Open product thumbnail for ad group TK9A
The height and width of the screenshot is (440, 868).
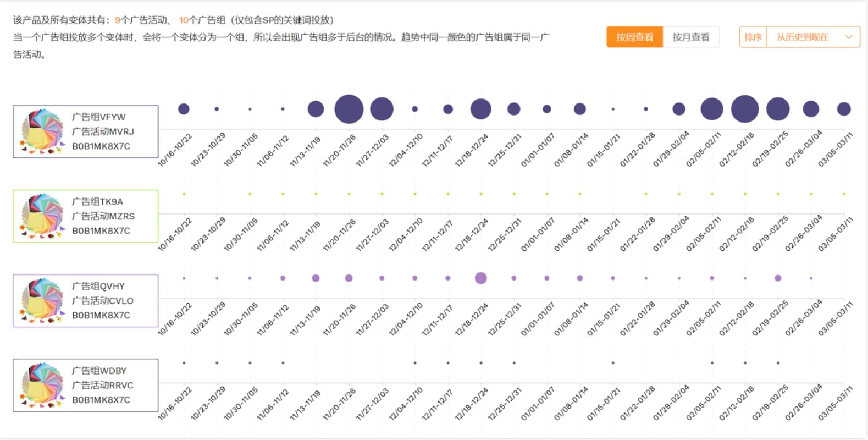pos(42,216)
